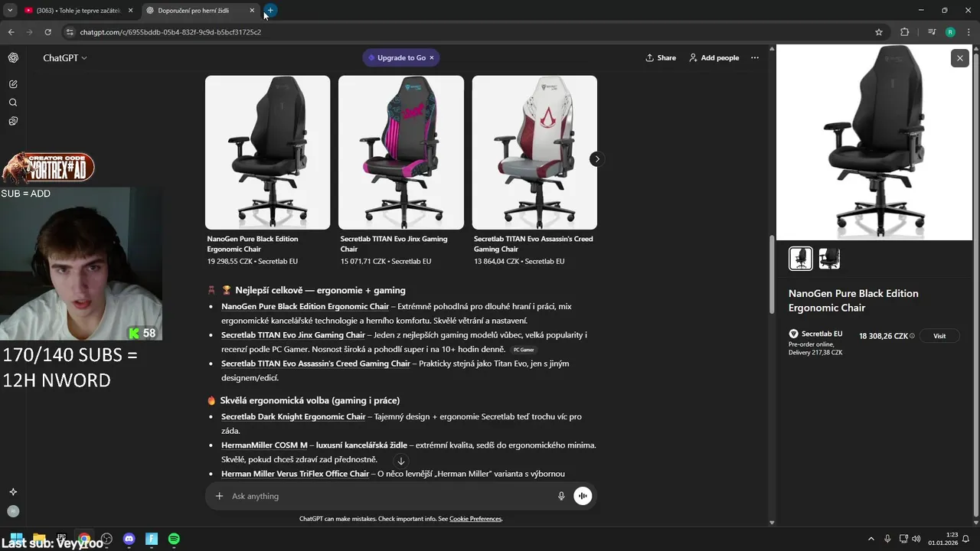
Task: Open the tab search dropdown arrow
Action: click(x=10, y=11)
